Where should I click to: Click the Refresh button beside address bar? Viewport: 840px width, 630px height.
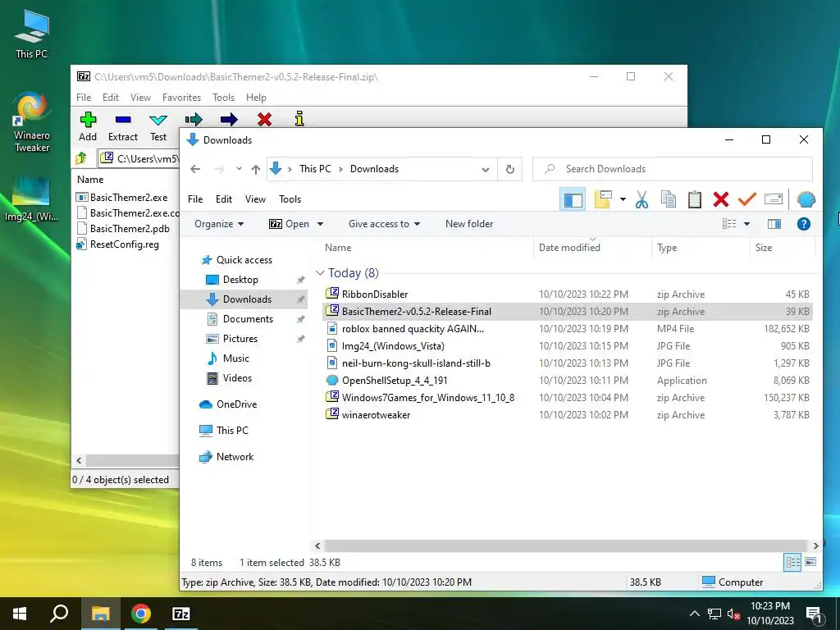click(510, 169)
